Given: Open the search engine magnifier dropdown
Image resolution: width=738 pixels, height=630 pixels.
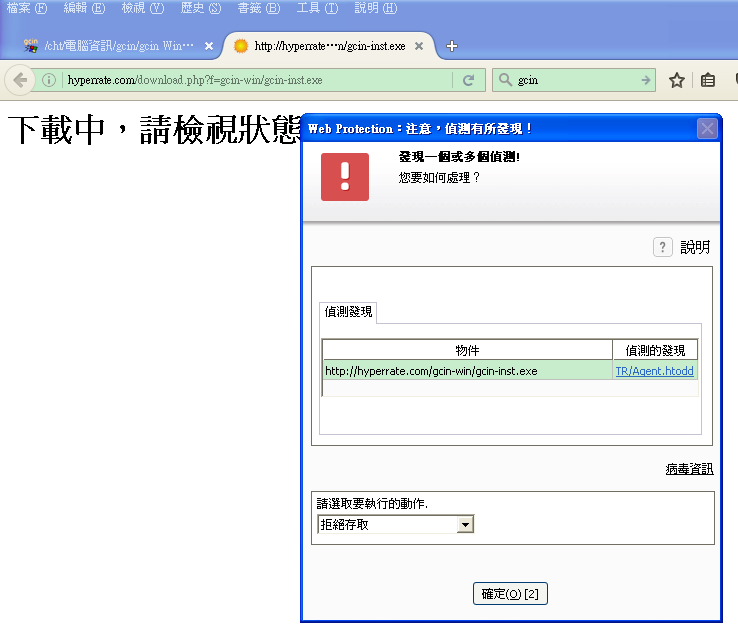Looking at the screenshot, I should (505, 80).
